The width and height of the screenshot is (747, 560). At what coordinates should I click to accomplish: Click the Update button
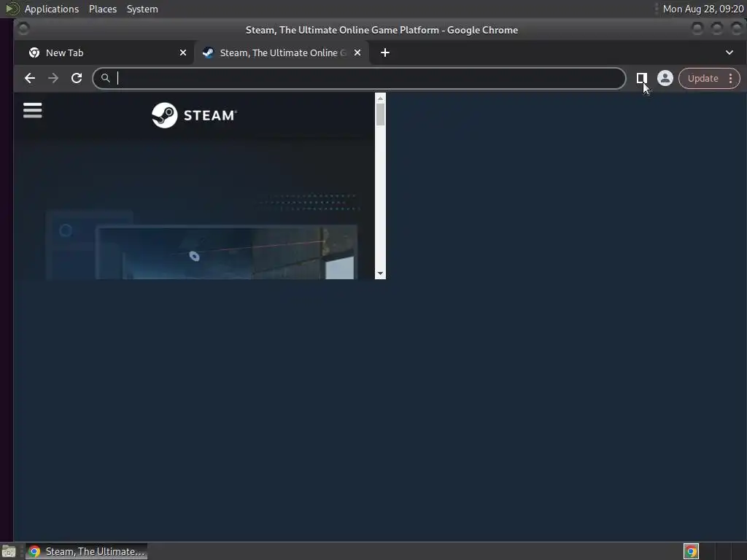(703, 78)
